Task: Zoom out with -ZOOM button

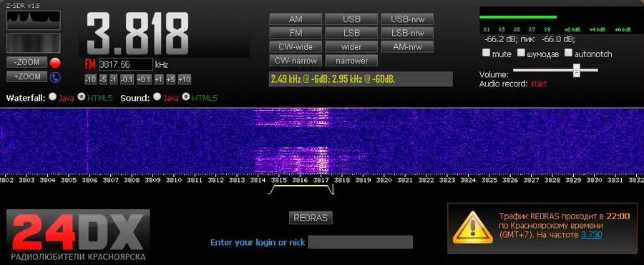Action: click(26, 62)
